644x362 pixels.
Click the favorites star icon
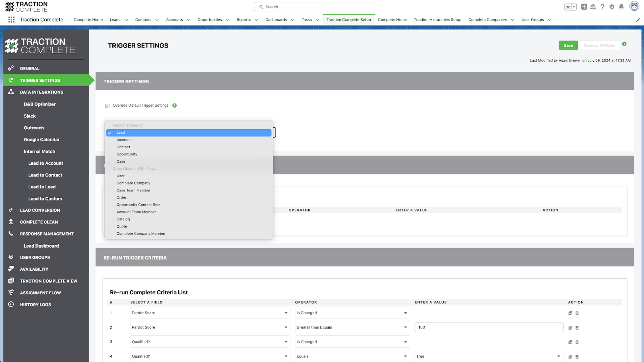[x=568, y=7]
